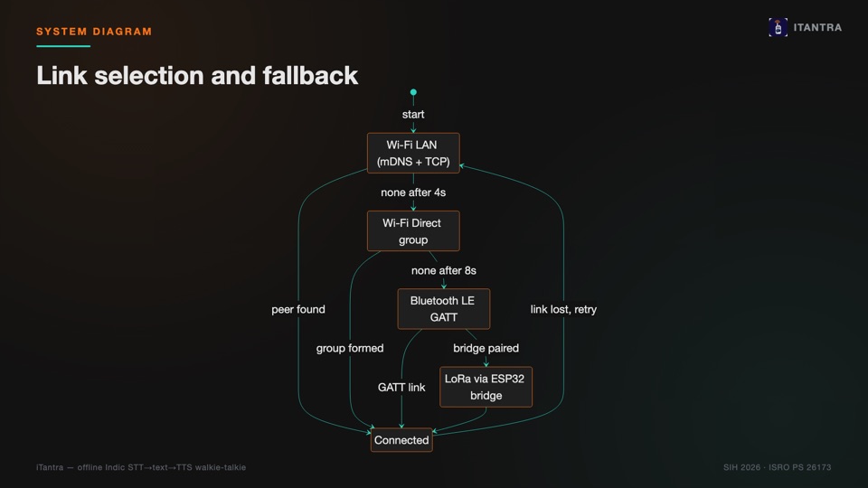Click the 'Link selection and fallback' title

pyautogui.click(x=197, y=75)
